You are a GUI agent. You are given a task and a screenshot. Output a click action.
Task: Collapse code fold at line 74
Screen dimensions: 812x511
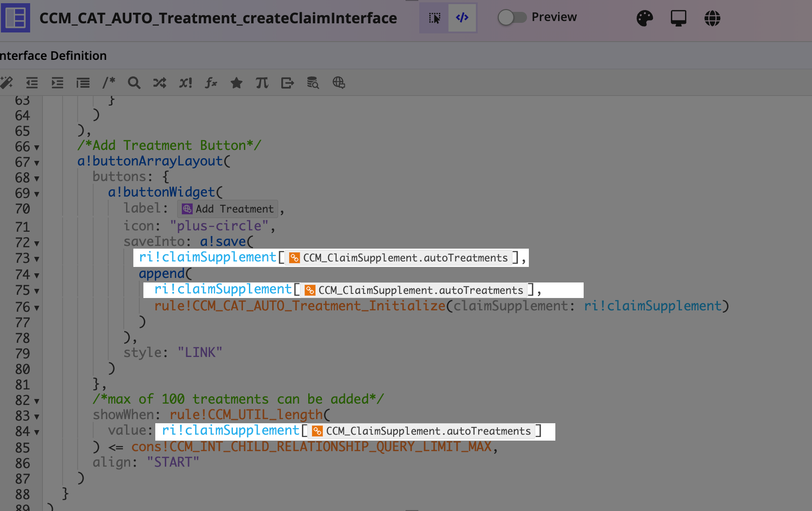(x=37, y=276)
